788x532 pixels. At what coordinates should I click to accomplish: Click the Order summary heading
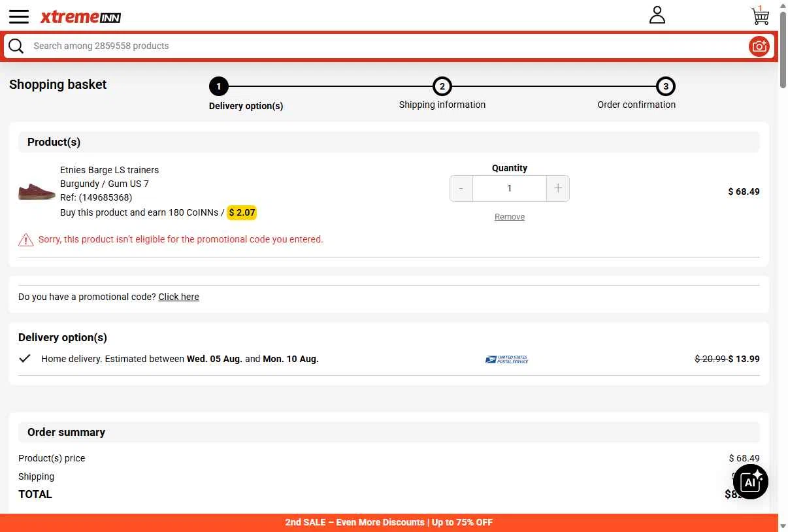[x=66, y=432]
